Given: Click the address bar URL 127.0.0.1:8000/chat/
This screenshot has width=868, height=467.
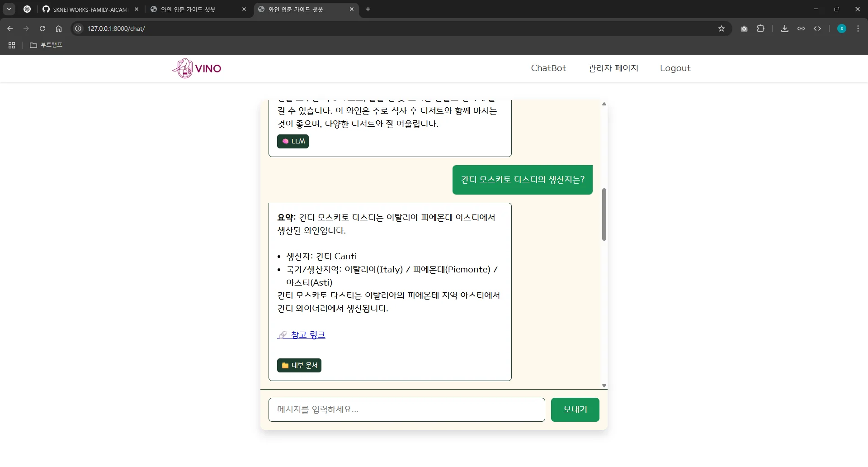Looking at the screenshot, I should pos(116,29).
